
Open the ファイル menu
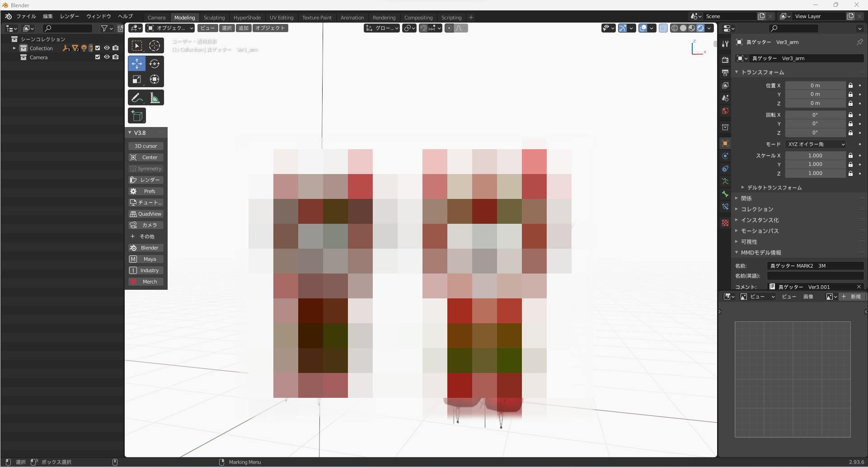[26, 16]
